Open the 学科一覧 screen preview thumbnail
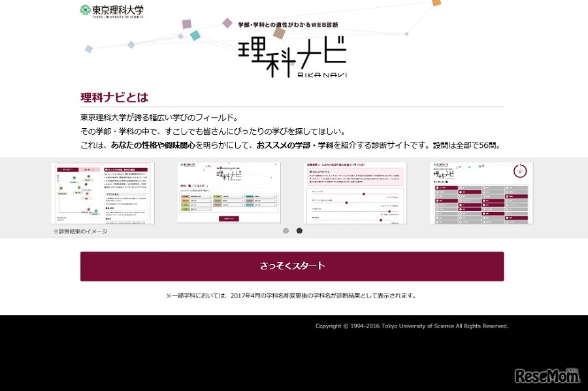Screen dimensions: 588x391 229,192
